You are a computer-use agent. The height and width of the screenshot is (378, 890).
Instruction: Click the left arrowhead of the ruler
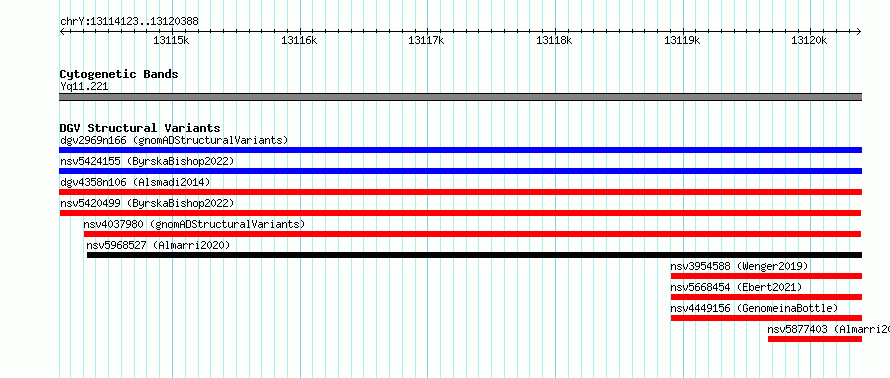tap(62, 31)
